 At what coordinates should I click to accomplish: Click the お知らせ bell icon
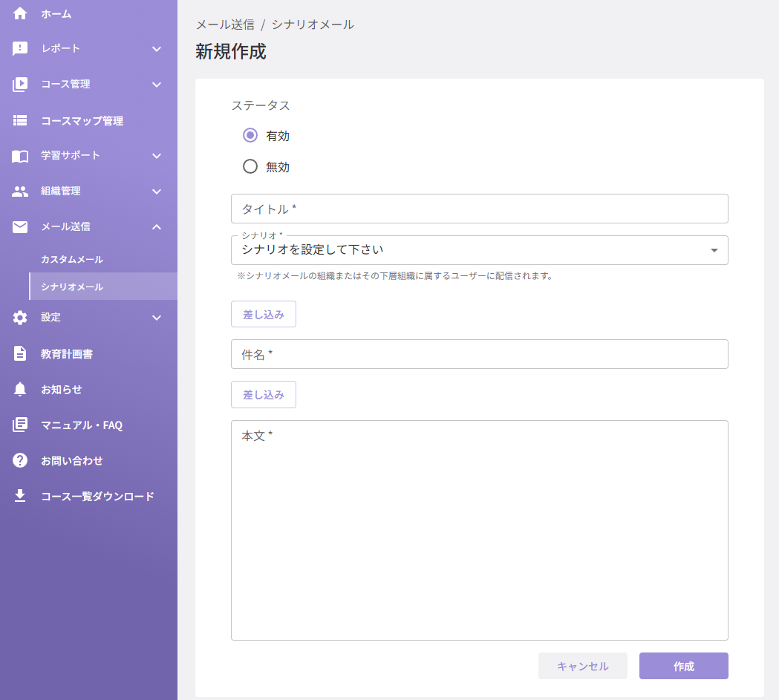tap(20, 389)
